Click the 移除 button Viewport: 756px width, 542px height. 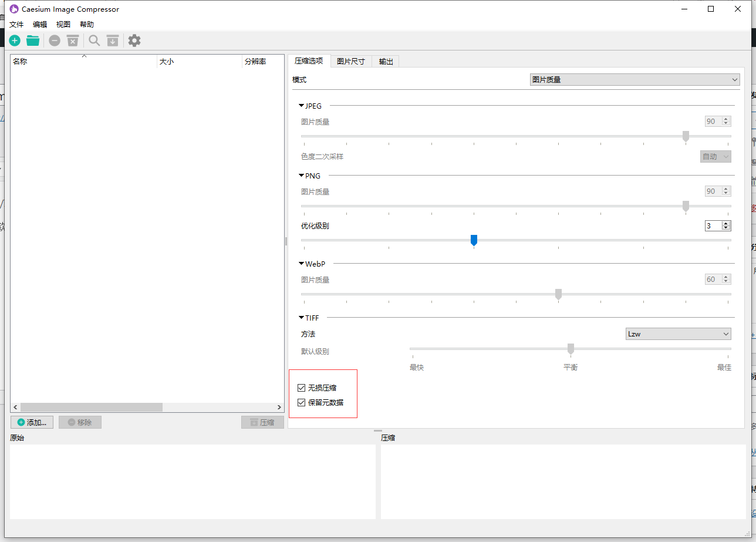[x=80, y=422]
